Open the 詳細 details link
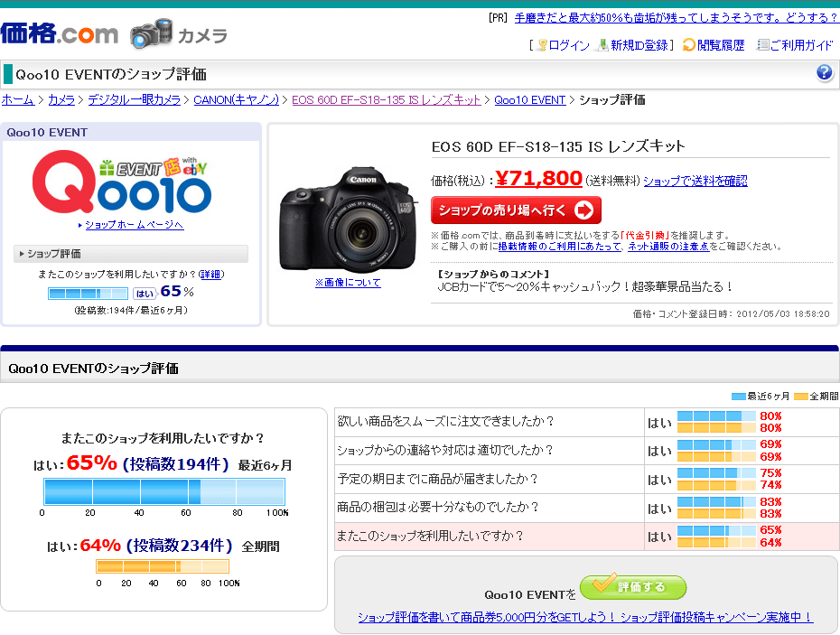Screen dimensions: 840x635 point(210,275)
